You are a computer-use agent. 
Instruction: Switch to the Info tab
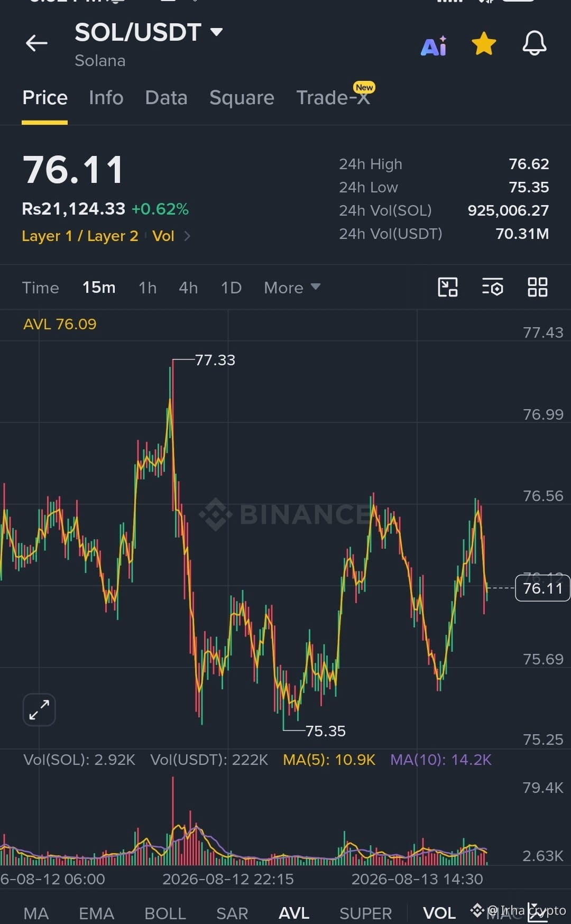[x=106, y=98]
